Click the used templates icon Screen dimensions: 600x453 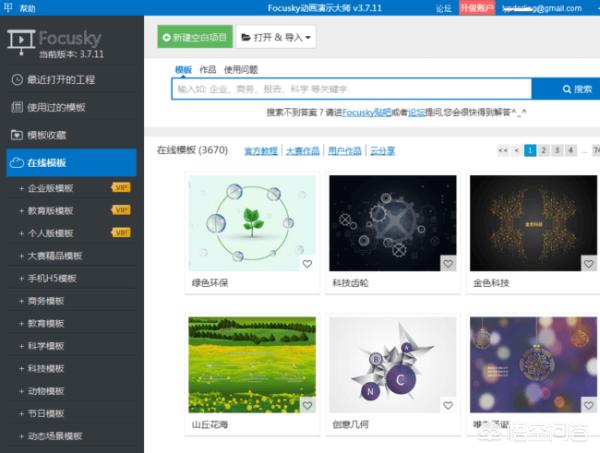pos(17,107)
